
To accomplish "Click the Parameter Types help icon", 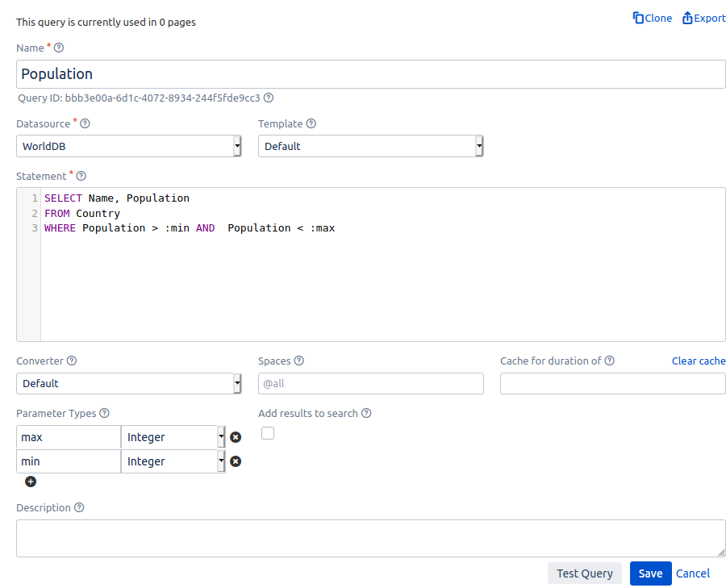I will pyautogui.click(x=104, y=413).
